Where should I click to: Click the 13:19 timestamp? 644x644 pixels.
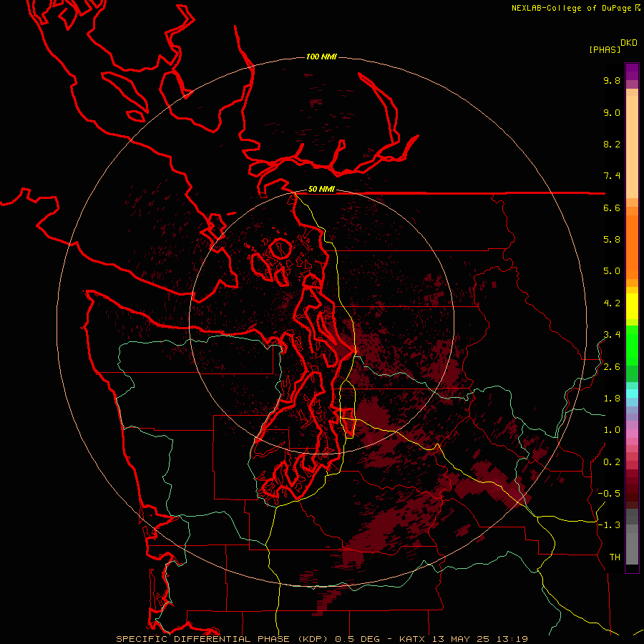coord(512,639)
